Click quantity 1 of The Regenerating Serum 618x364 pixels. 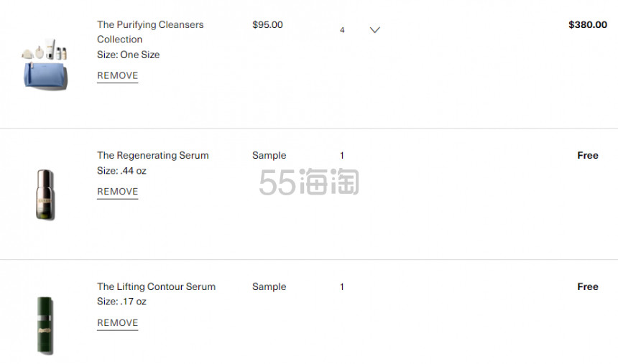342,155
